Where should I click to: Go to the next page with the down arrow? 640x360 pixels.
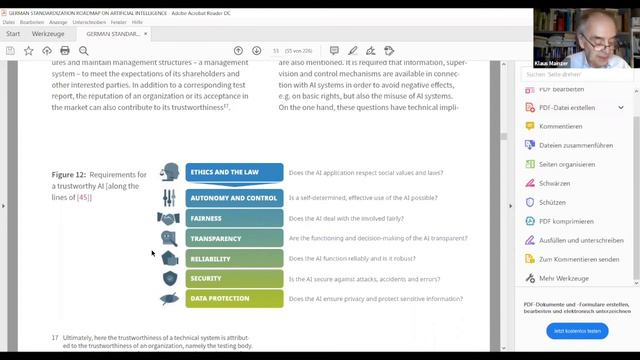[x=257, y=51]
